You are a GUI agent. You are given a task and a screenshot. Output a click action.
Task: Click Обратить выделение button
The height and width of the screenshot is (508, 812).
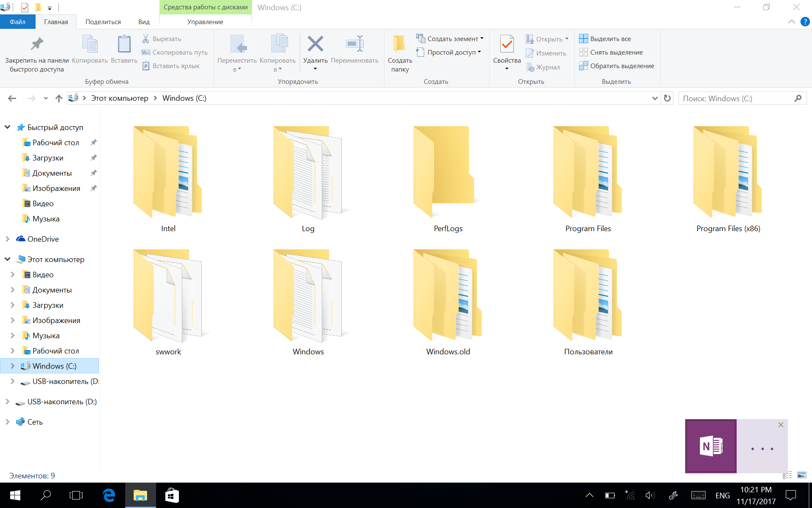[617, 66]
